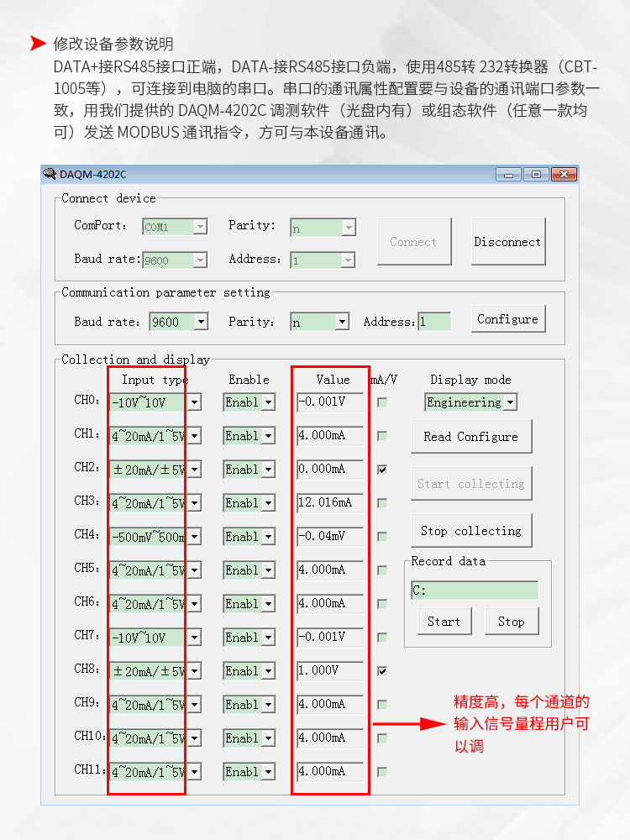Click the Disconnect button
630x840 pixels.
click(507, 242)
